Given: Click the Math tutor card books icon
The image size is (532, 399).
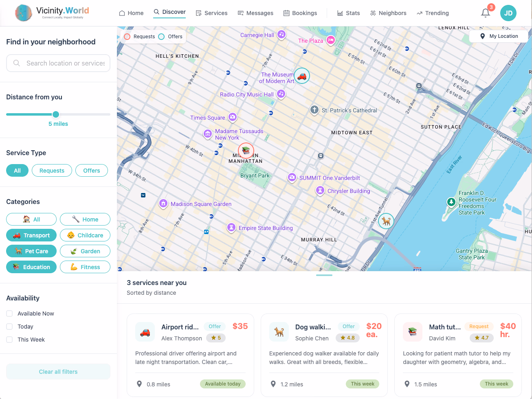Looking at the screenshot, I should coord(413,332).
